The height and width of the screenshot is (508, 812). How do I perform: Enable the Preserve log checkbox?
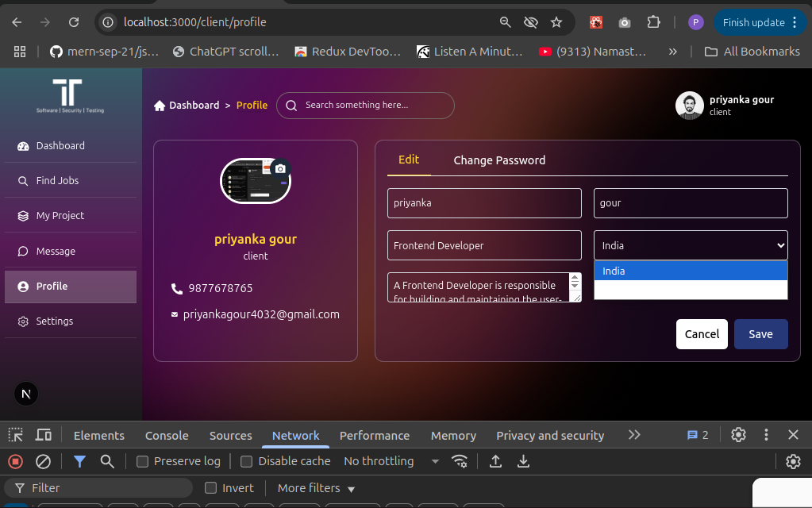(x=143, y=461)
